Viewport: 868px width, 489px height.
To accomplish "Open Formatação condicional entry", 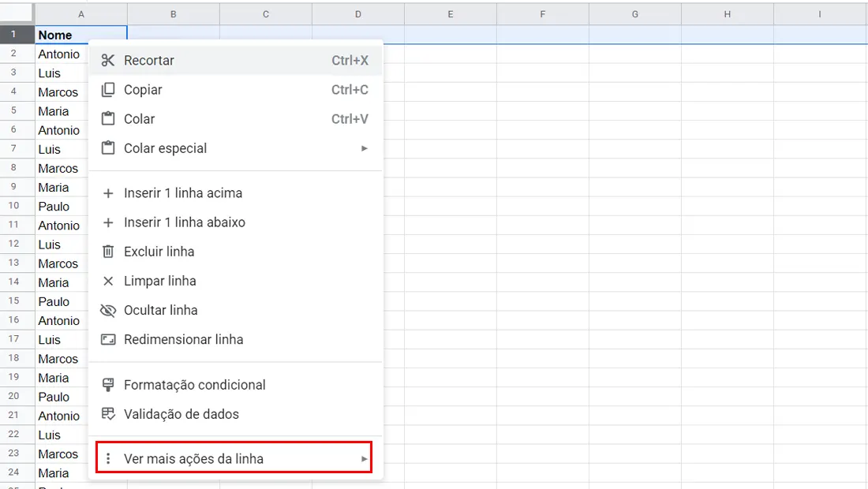I will tap(235, 385).
